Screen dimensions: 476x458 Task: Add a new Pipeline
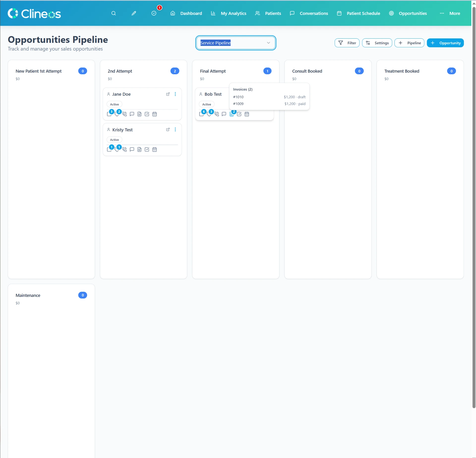pos(409,43)
